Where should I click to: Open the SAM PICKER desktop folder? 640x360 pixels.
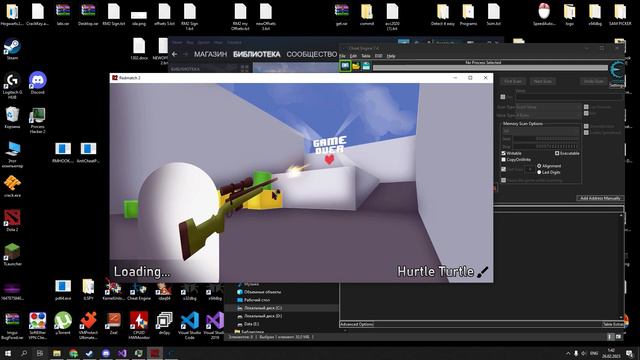point(620,14)
